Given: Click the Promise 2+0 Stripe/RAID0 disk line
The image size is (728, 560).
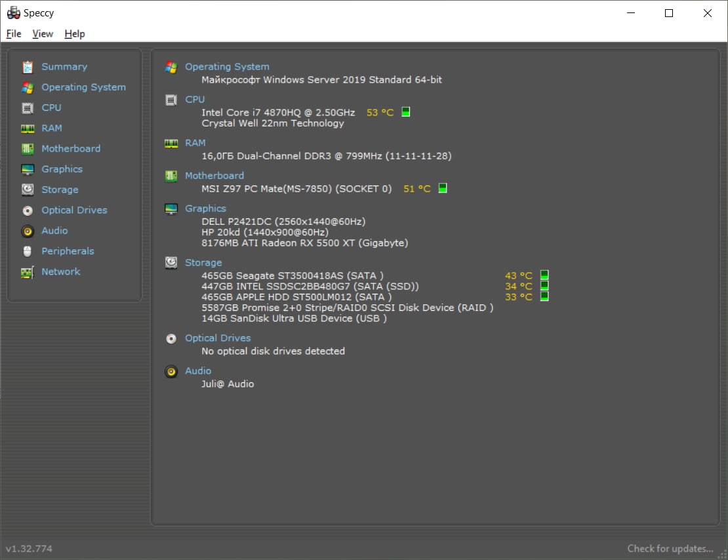Looking at the screenshot, I should click(348, 308).
